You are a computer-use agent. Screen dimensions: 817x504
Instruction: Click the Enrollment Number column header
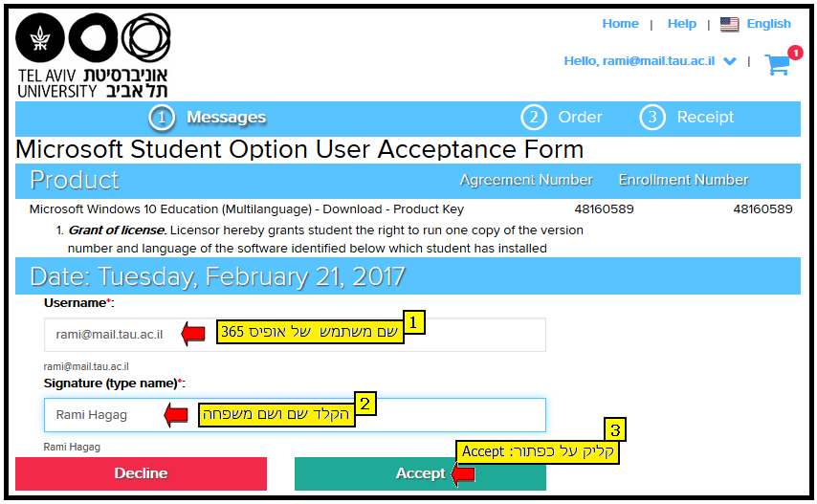(683, 180)
